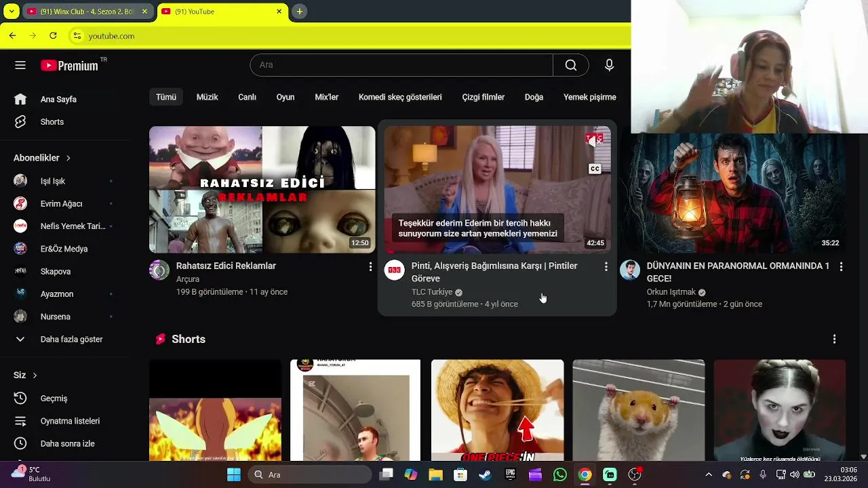Open WhatsApp from the taskbar

pos(559,474)
